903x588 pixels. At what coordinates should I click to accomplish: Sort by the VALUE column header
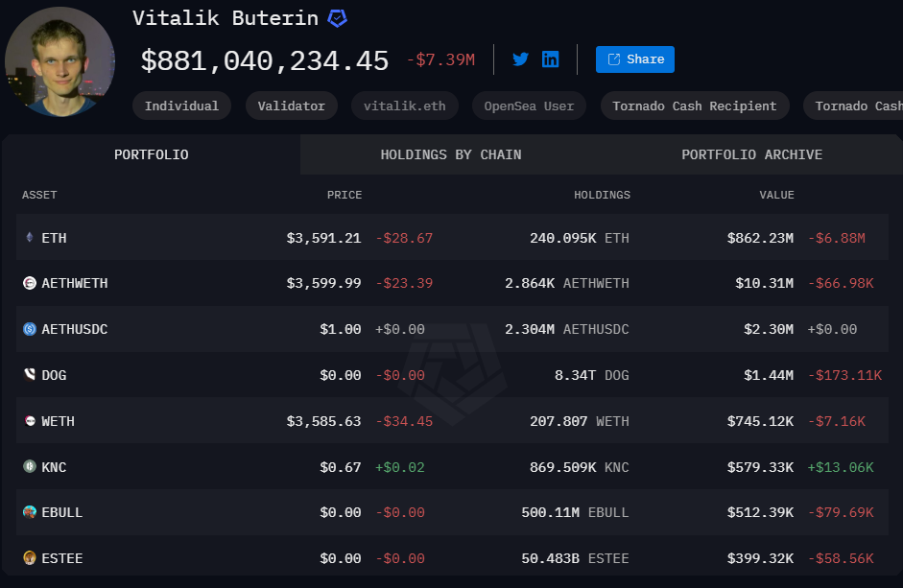click(x=776, y=195)
